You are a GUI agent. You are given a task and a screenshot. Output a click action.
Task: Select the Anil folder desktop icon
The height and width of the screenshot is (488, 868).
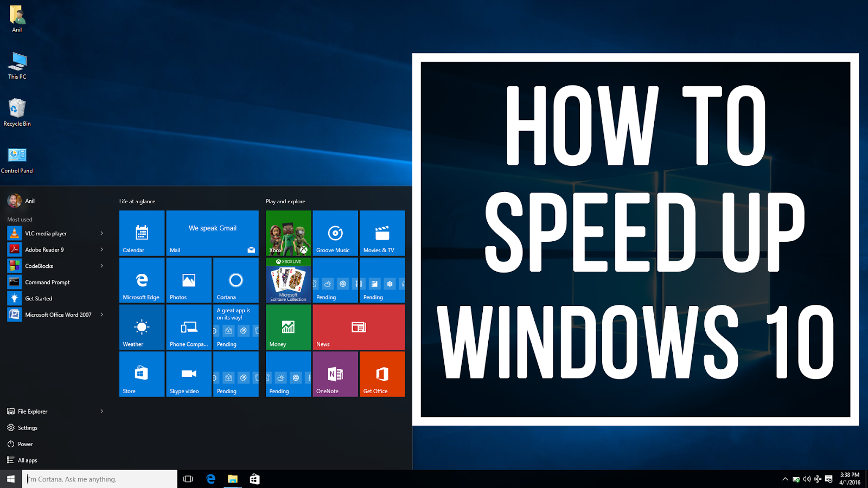[x=17, y=19]
